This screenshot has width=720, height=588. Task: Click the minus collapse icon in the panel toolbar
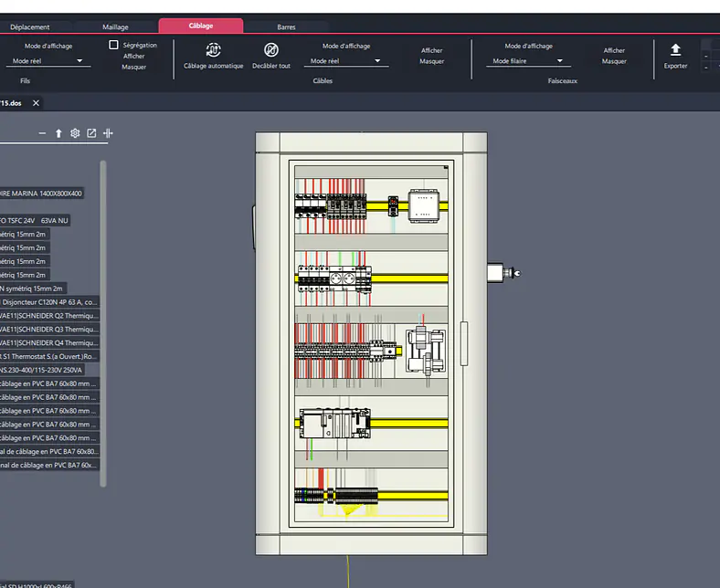42,133
